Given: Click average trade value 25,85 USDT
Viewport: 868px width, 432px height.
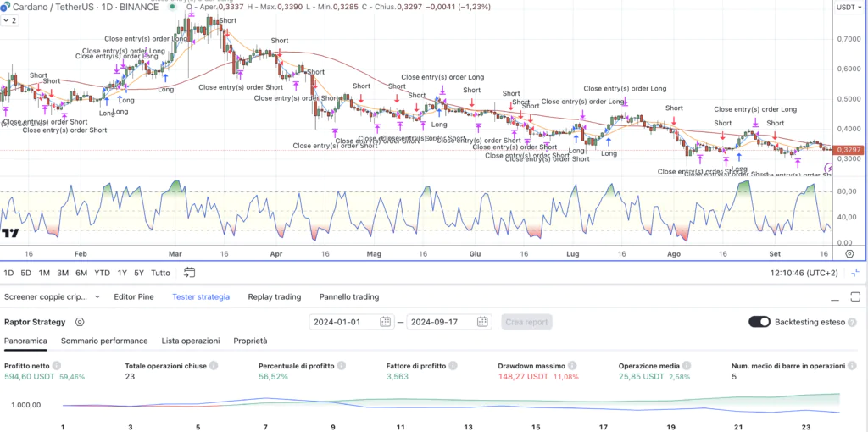Looking at the screenshot, I should point(641,377).
